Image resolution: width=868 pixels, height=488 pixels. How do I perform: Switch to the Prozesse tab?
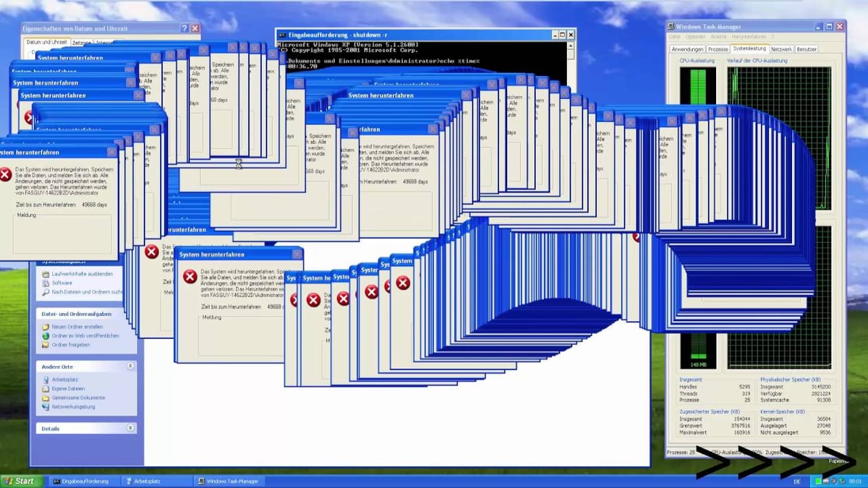(x=718, y=49)
